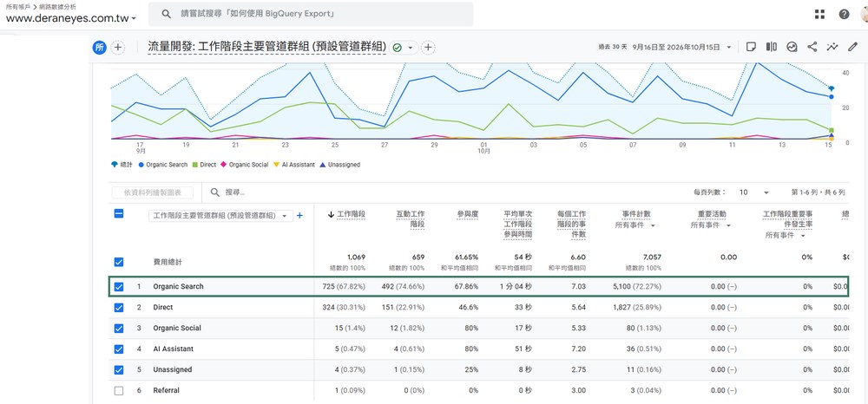This screenshot has height=404, width=868.
Task: Toggle Unassigned series in chart legend
Action: pyautogui.click(x=340, y=165)
